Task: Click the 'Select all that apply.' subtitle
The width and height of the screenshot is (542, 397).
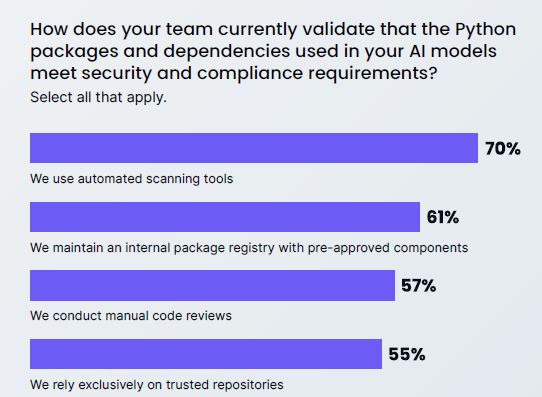Action: tap(99, 97)
